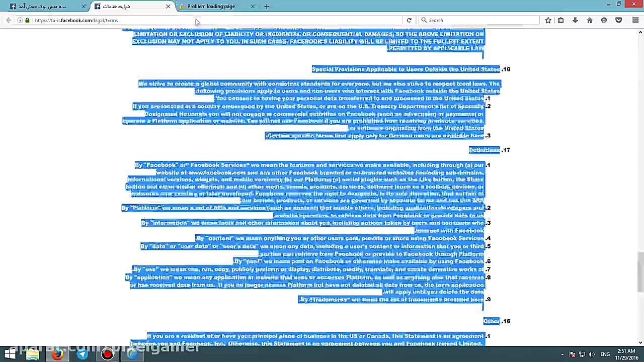Click the line starting 'By "content" we mean'
The width and height of the screenshot is (644, 362).
point(340,238)
